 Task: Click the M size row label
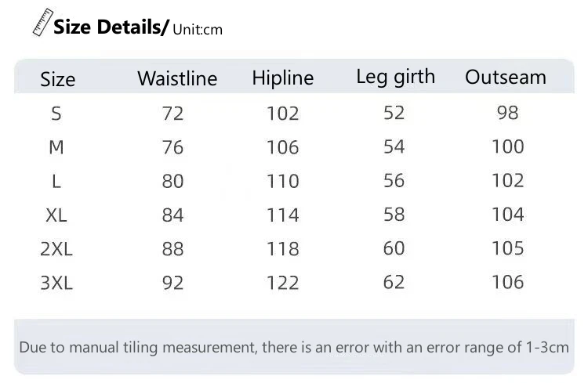tap(56, 147)
